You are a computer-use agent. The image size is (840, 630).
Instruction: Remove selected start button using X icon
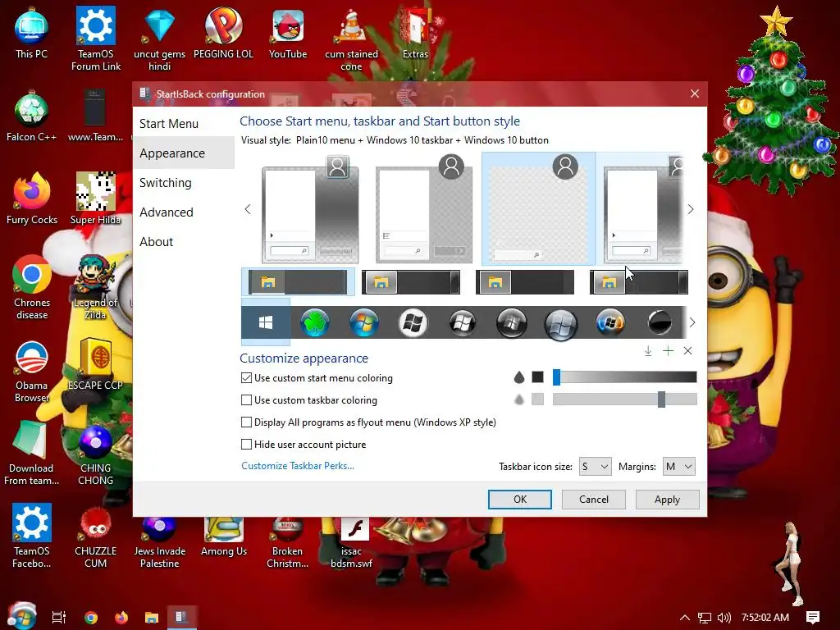click(x=688, y=351)
